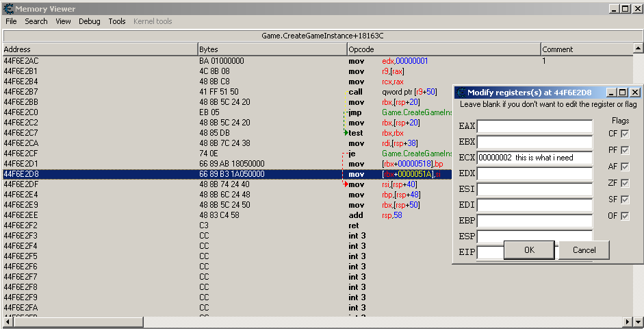
Task: Minimize the Modify registers dialog
Action: [x=612, y=92]
